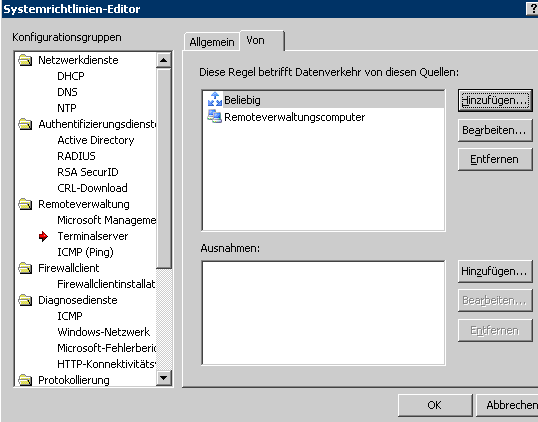Click the Netzwerkdienste folder icon

tap(25, 60)
